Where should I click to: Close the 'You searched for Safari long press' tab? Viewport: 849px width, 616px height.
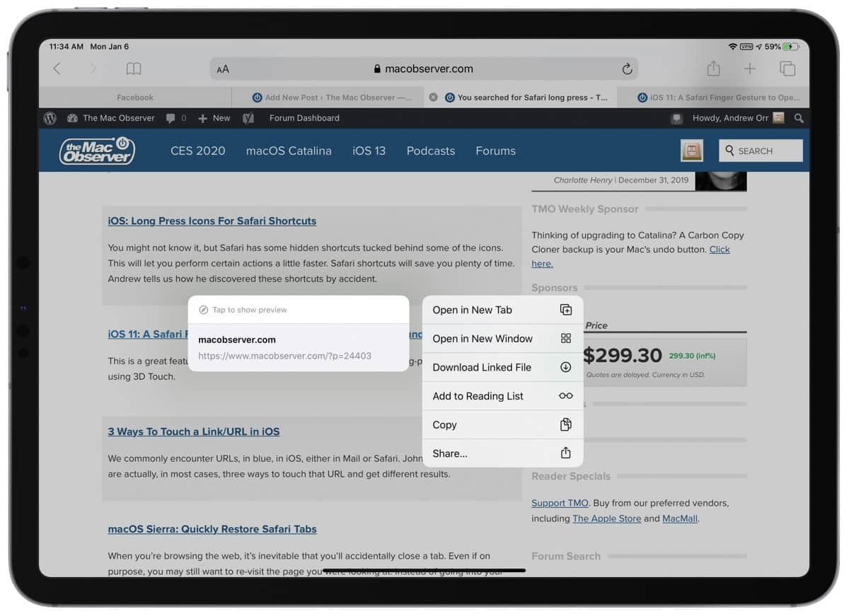click(x=434, y=98)
